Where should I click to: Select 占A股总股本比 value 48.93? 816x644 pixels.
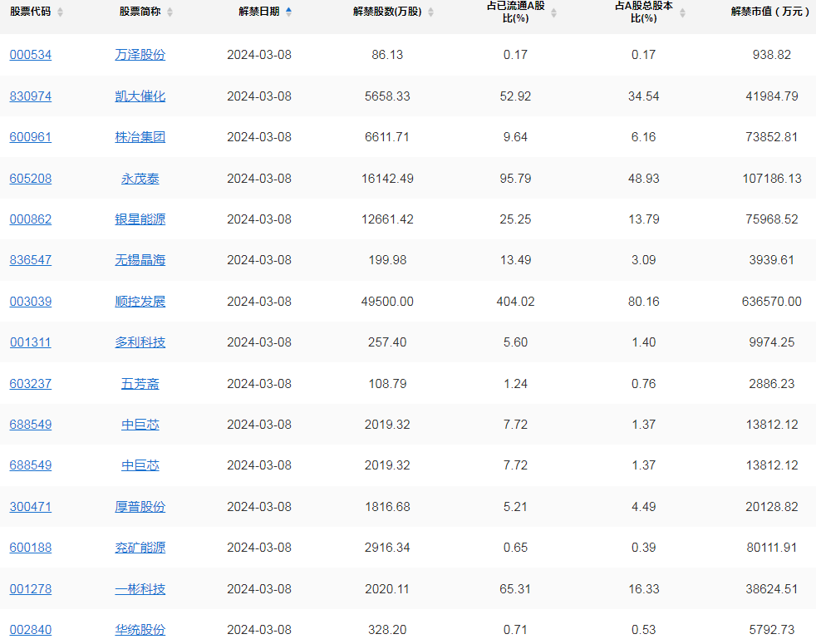[x=644, y=179]
